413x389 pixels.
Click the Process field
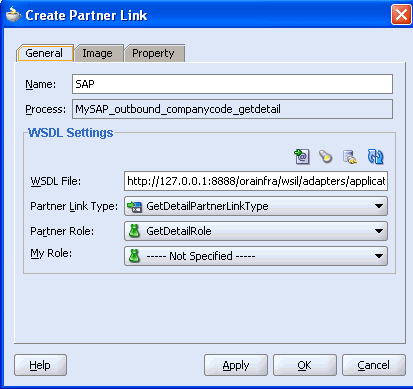pyautogui.click(x=232, y=109)
